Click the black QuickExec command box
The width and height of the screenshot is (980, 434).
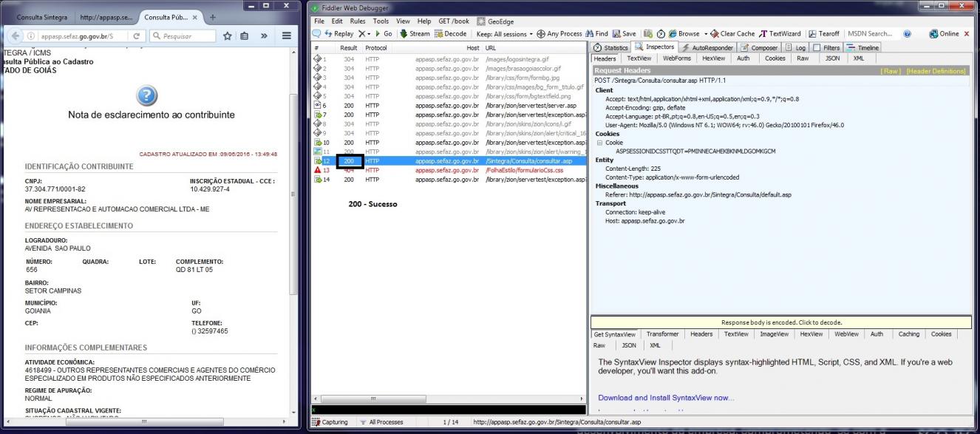point(449,410)
